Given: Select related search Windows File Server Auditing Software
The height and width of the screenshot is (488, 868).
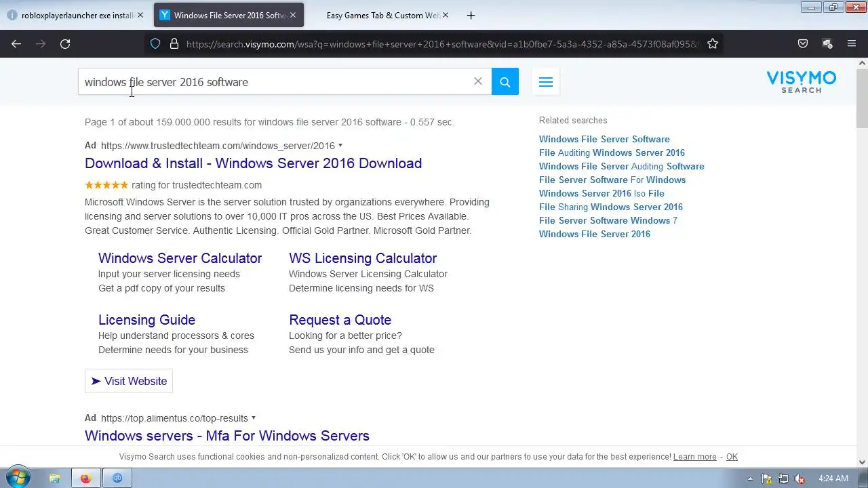Looking at the screenshot, I should [622, 166].
